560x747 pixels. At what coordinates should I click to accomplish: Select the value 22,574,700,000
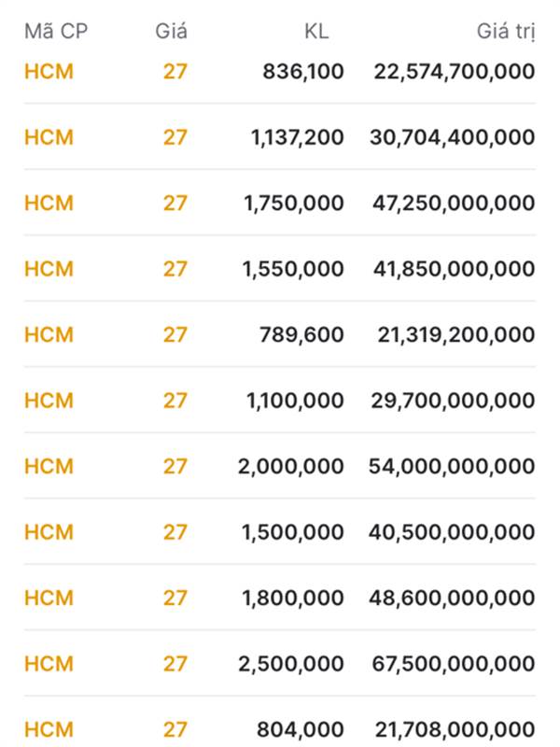455,72
